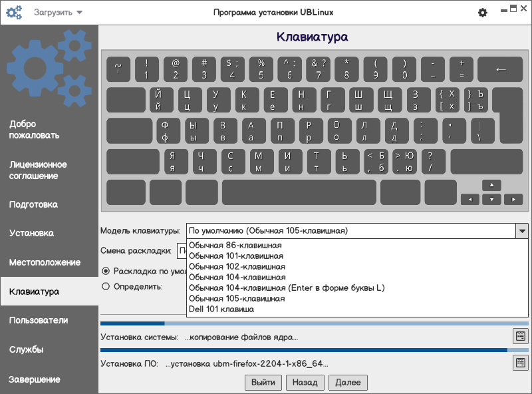532x394 pixels.
Task: Choose 104-key L-shaped Enter option
Action: pos(357,288)
